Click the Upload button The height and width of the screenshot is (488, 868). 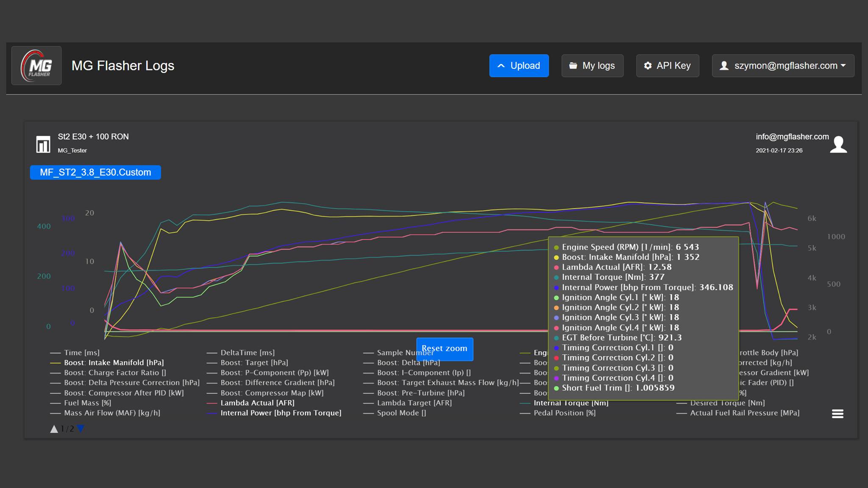(x=519, y=66)
